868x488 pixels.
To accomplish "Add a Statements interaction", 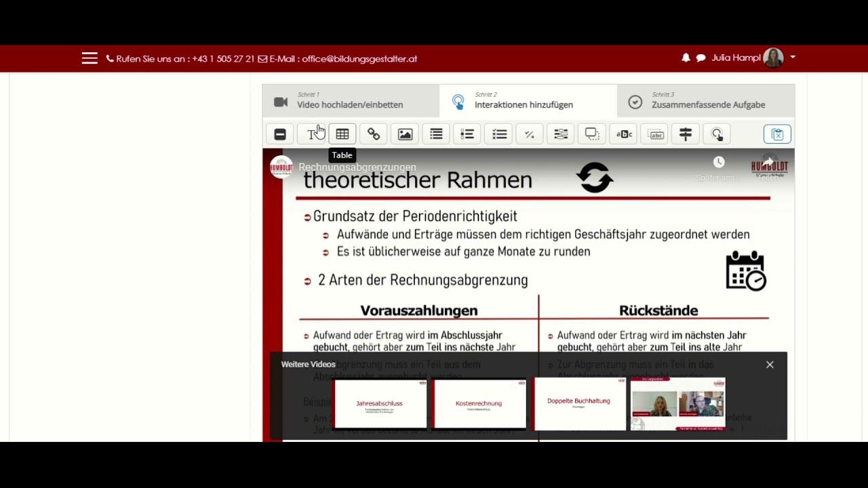I will point(436,134).
